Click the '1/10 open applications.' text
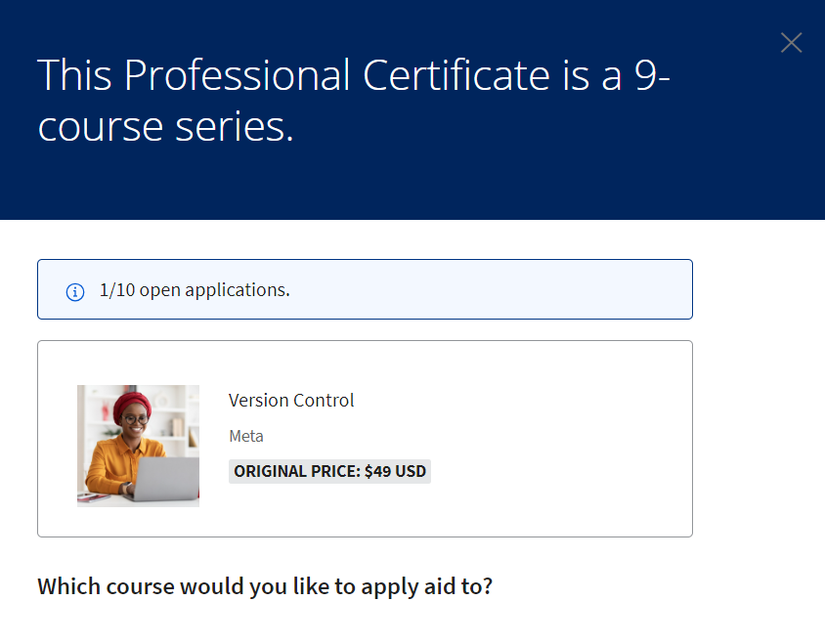 click(x=195, y=290)
